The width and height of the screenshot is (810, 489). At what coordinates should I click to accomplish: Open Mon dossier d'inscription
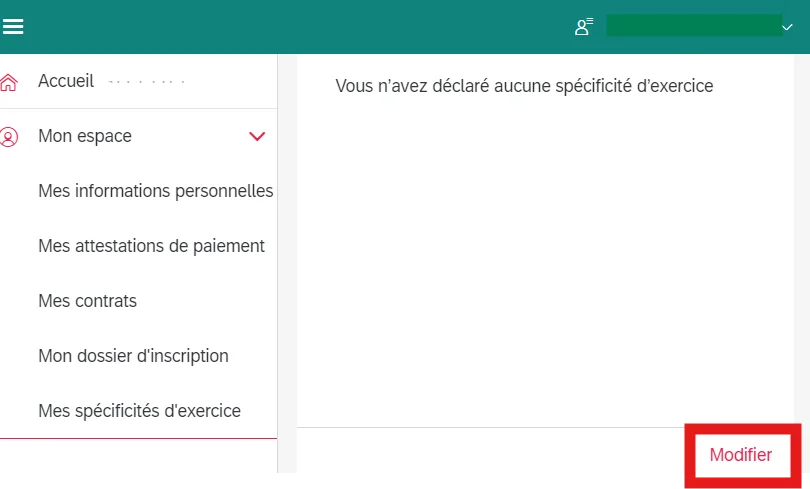click(133, 356)
